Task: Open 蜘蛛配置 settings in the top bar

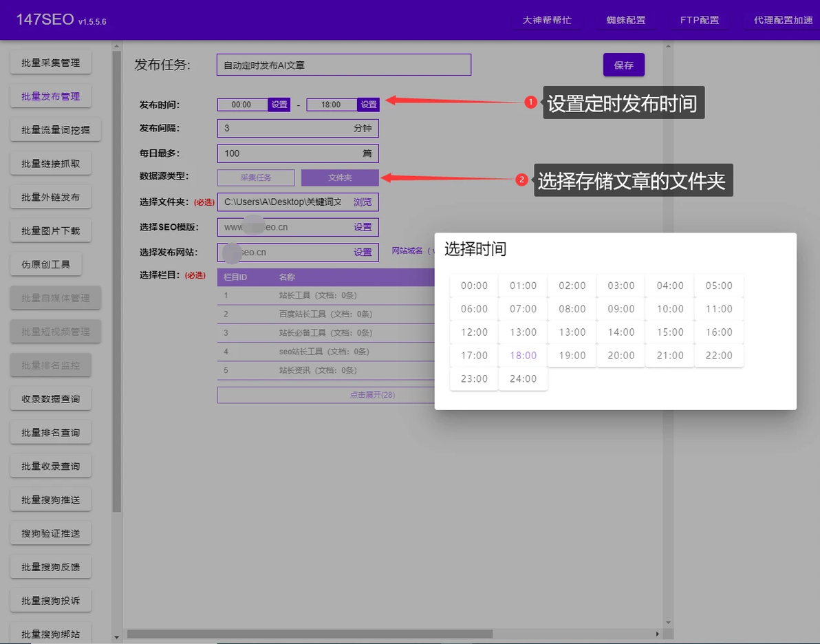Action: pyautogui.click(x=626, y=20)
